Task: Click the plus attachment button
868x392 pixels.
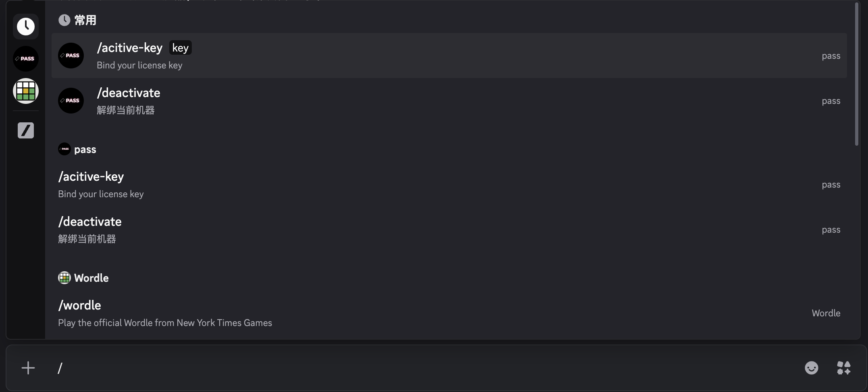Action: pyautogui.click(x=28, y=368)
